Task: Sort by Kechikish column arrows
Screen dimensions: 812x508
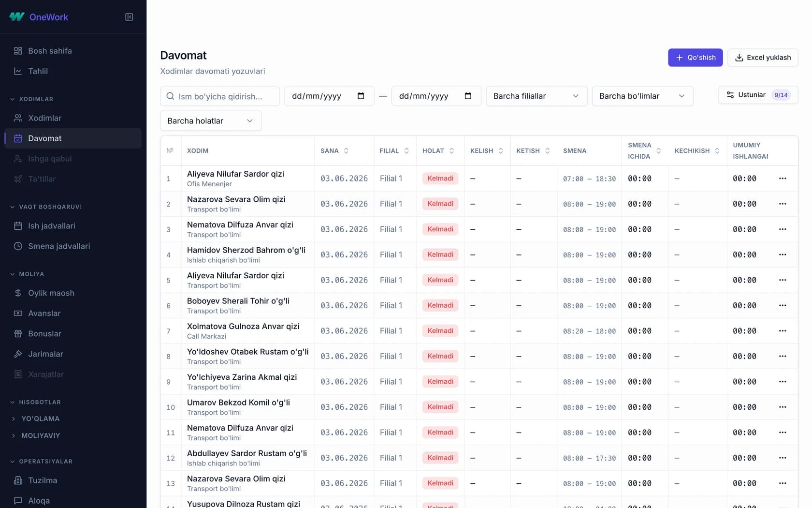Action: (x=717, y=151)
